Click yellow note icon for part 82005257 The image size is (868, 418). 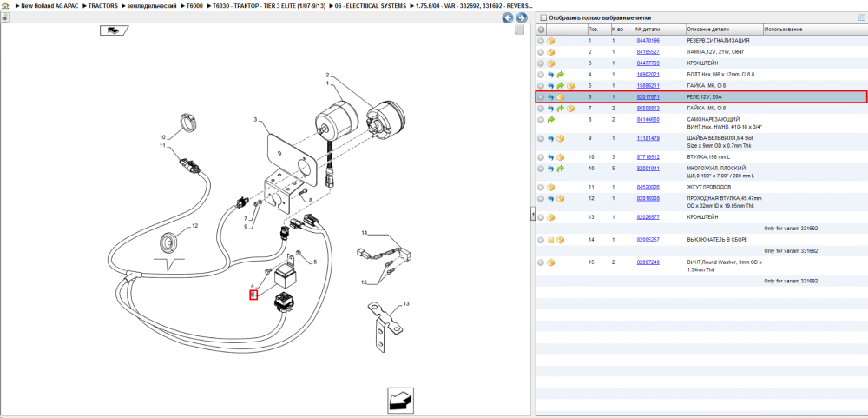(551, 240)
